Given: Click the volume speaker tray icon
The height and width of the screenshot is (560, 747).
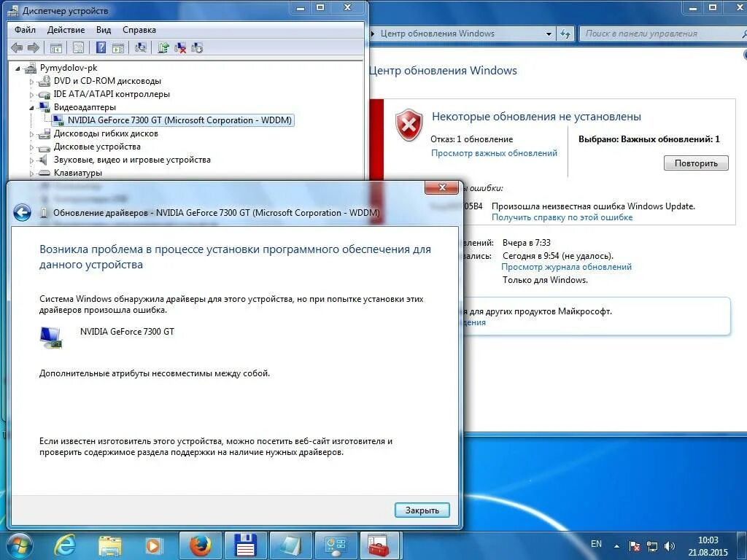Looking at the screenshot, I should click(670, 546).
